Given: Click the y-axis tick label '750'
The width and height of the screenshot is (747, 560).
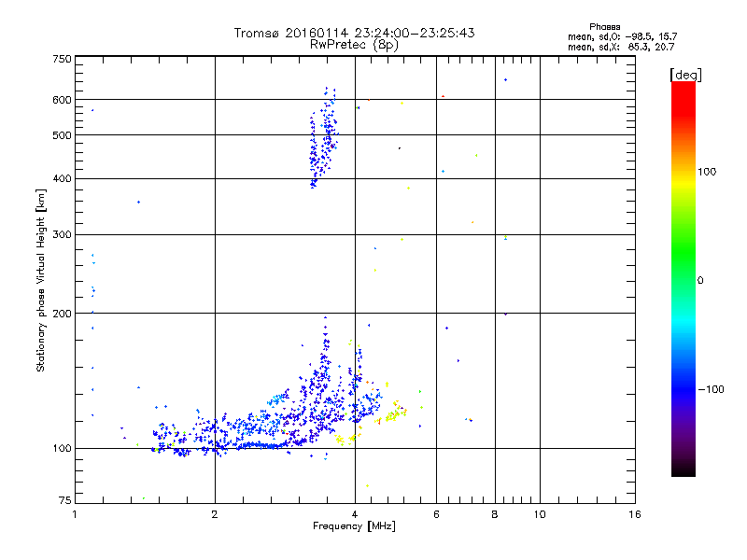Looking at the screenshot, I should (62, 59).
